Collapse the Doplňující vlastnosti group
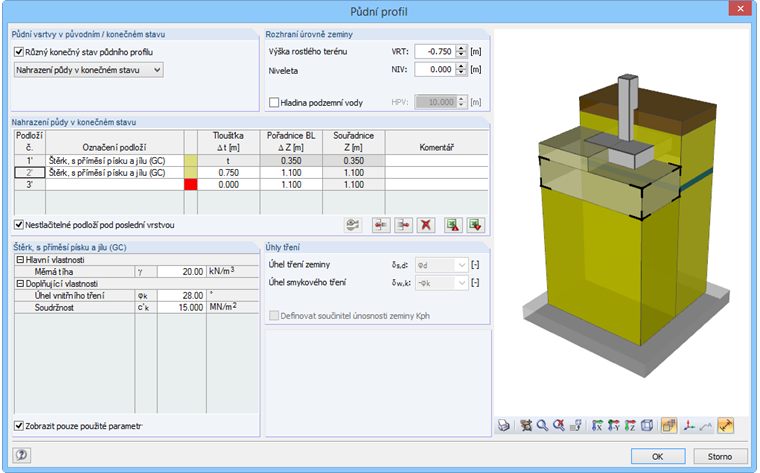Screen dimensions: 760x473 pyautogui.click(x=20, y=284)
